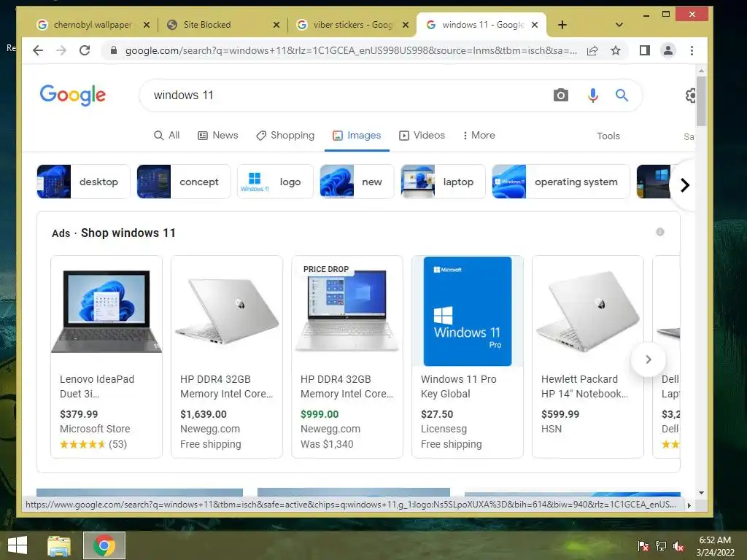Click the $379.99 price text
The width and height of the screenshot is (747, 560).
click(79, 414)
